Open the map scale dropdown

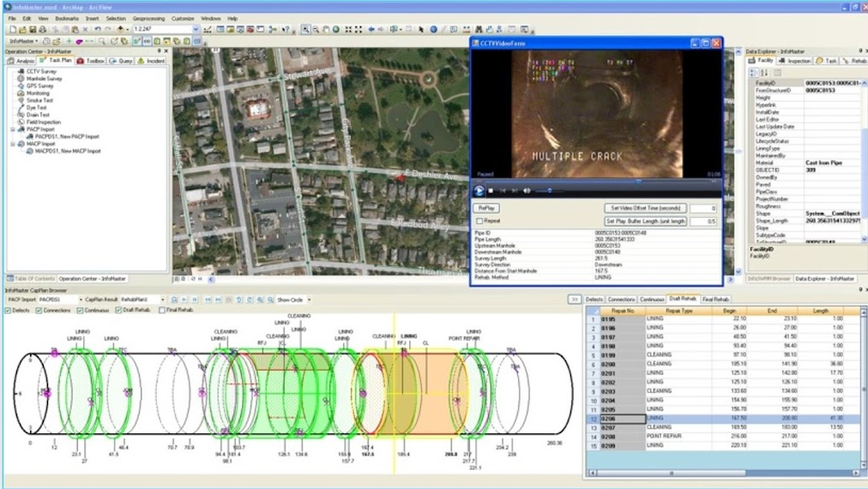tap(196, 29)
